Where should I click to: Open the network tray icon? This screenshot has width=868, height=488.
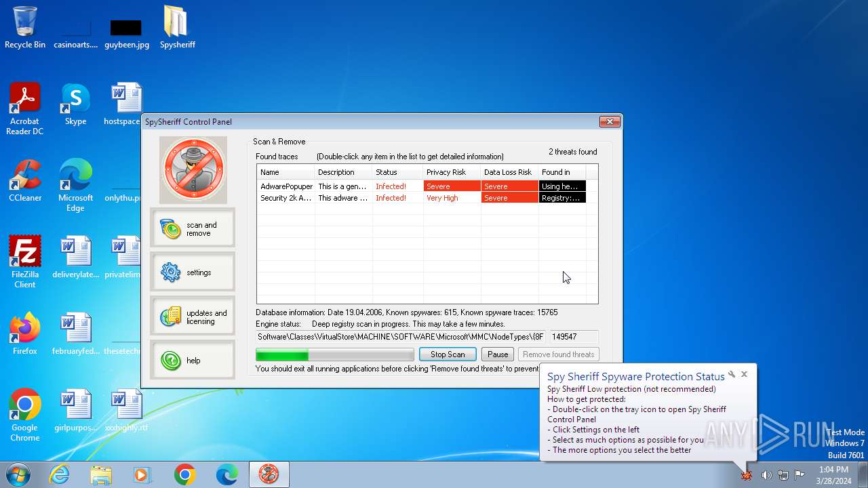point(783,475)
